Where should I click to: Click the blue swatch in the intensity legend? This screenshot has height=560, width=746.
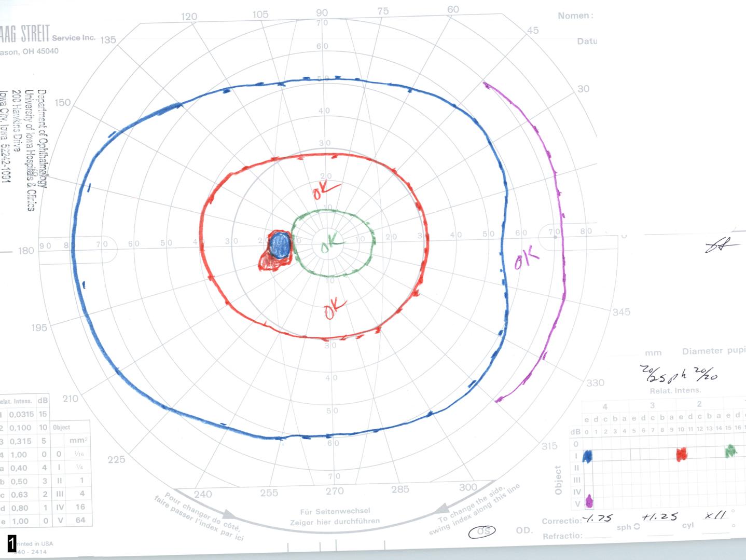[x=588, y=456]
